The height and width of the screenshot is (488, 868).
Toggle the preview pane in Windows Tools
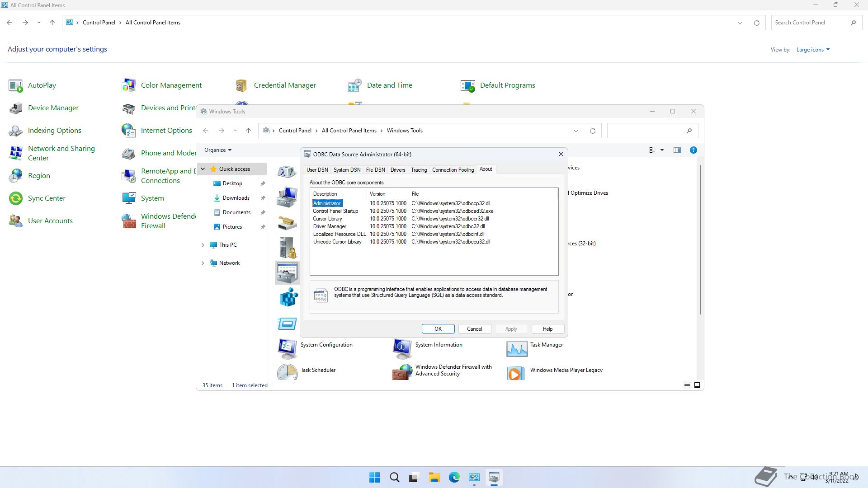677,150
